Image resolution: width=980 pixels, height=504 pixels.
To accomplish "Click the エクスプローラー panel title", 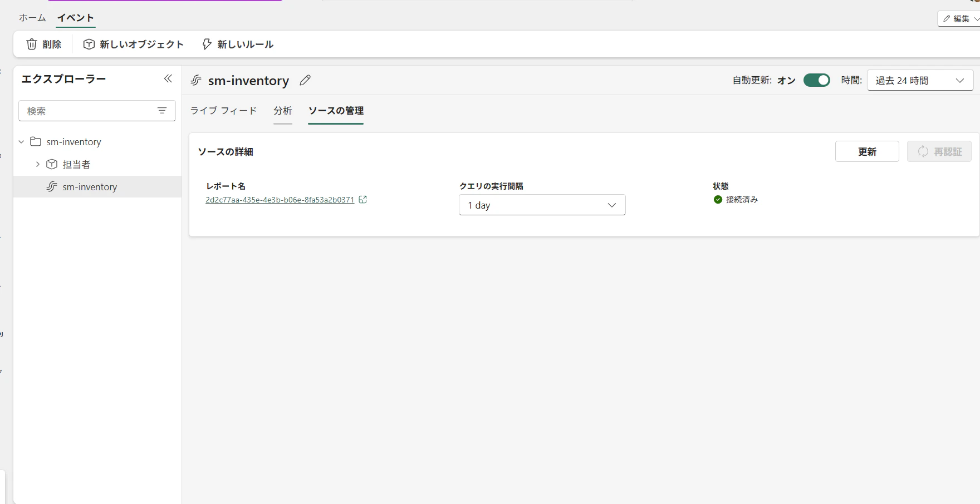I will click(x=63, y=79).
